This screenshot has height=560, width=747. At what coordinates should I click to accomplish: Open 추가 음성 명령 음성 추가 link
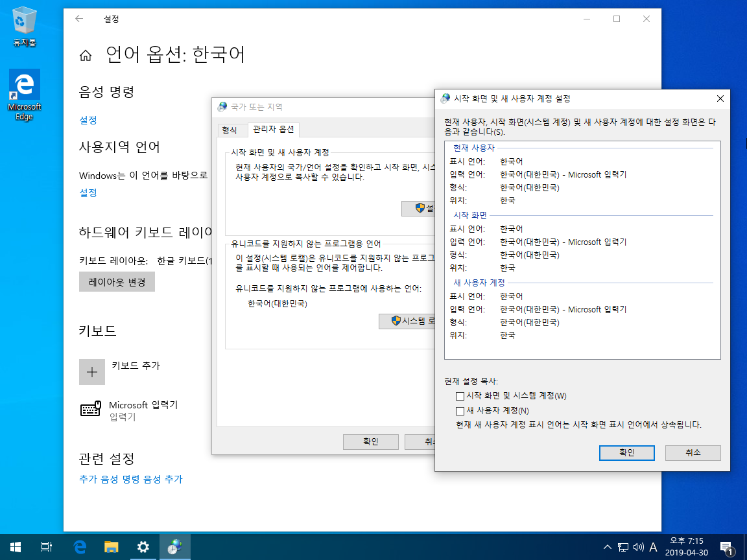pos(131,479)
